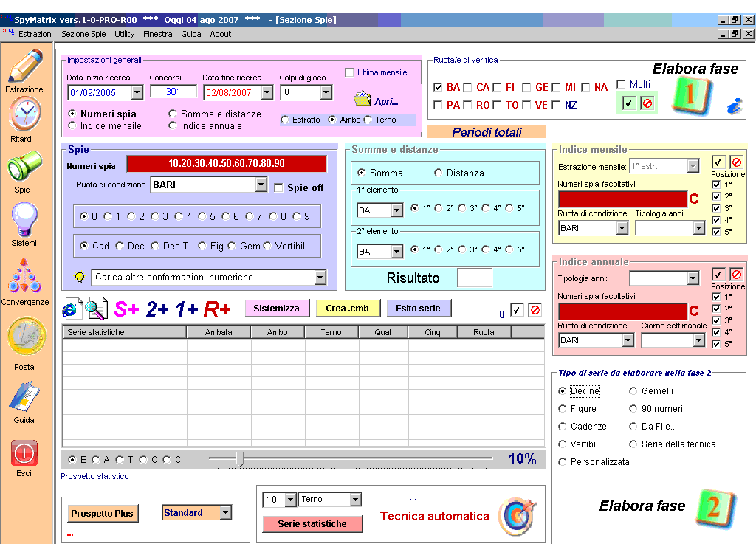Image resolution: width=756 pixels, height=544 pixels.
Task: Click the red C in Indice annuale
Action: 694,311
